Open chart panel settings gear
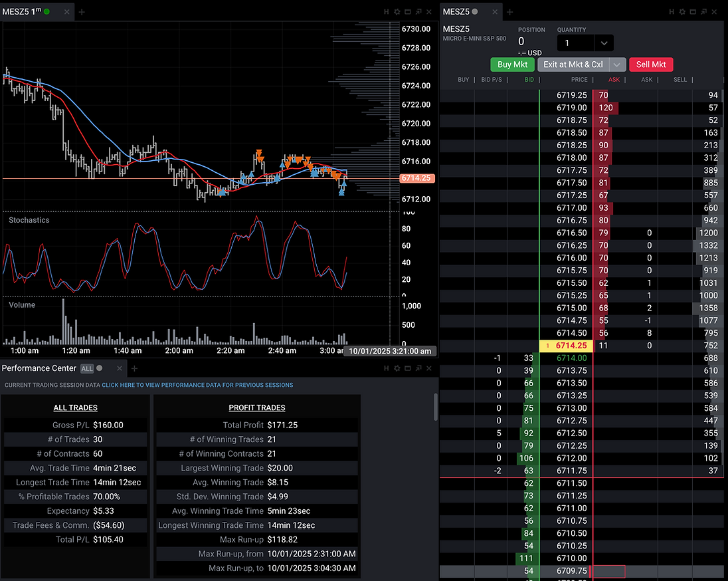 click(397, 12)
